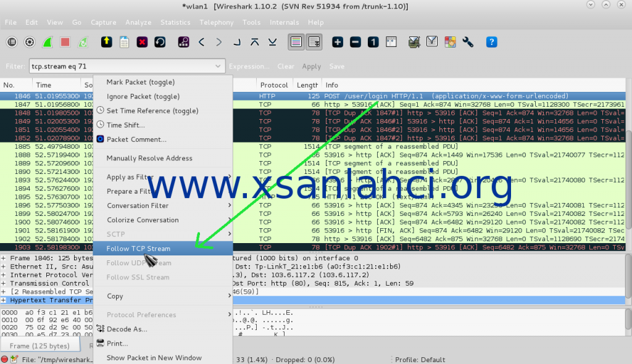
Task: Reload the current capture file
Action: point(160,42)
